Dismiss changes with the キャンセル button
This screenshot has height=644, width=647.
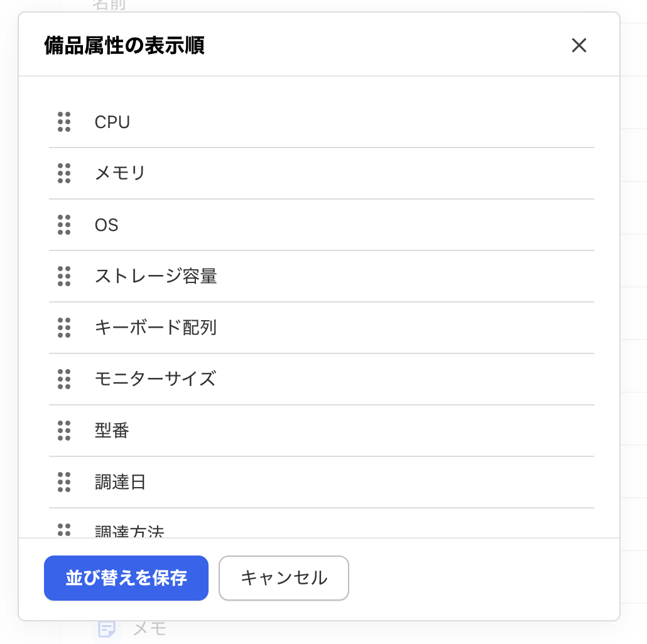[283, 578]
